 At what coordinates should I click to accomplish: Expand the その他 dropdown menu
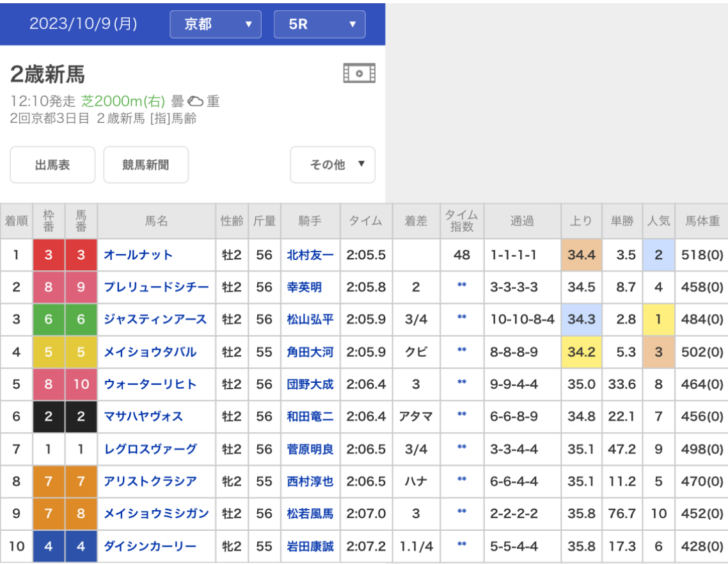(333, 165)
